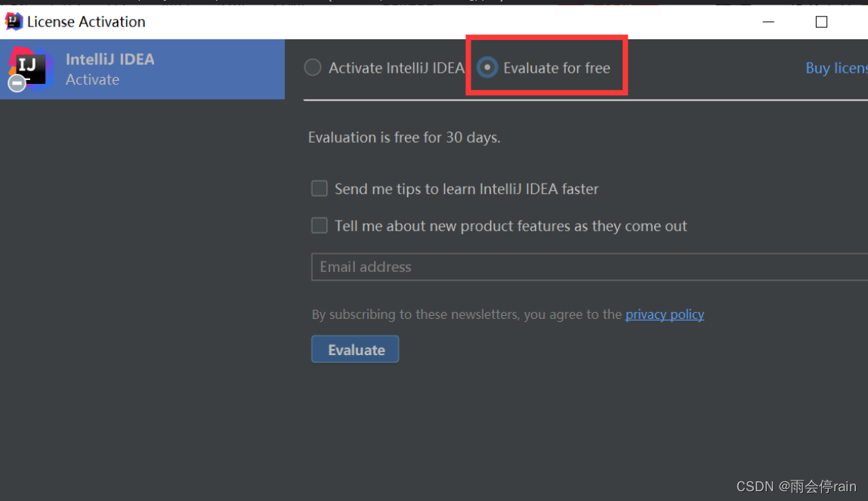This screenshot has height=501, width=868.
Task: Open the Buy license link
Action: tap(836, 67)
